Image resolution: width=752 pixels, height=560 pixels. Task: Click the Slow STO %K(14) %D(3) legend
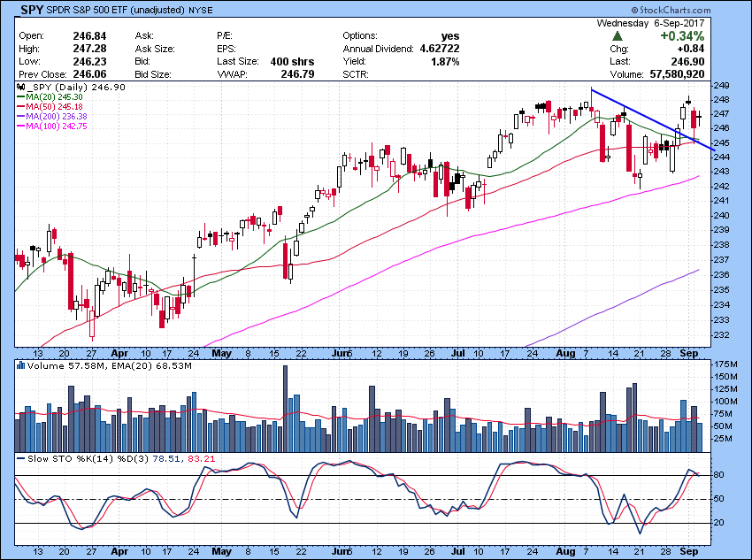tap(88, 459)
